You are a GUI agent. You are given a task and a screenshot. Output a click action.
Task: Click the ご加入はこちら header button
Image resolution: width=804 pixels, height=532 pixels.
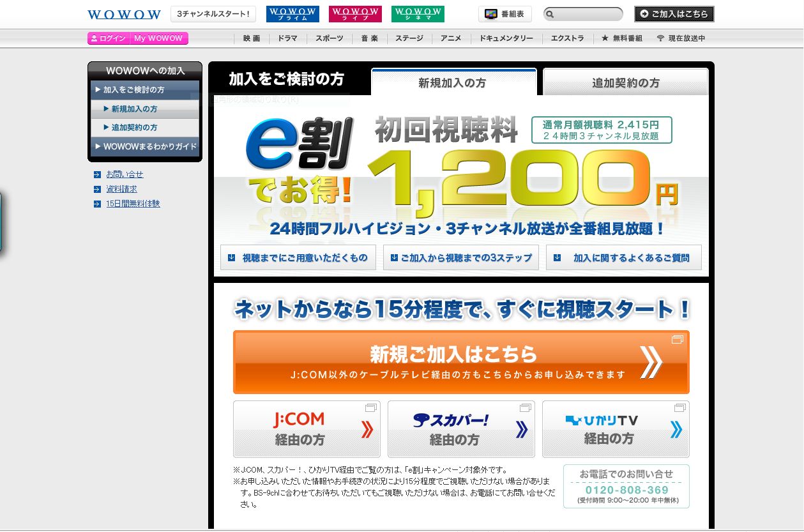click(674, 14)
